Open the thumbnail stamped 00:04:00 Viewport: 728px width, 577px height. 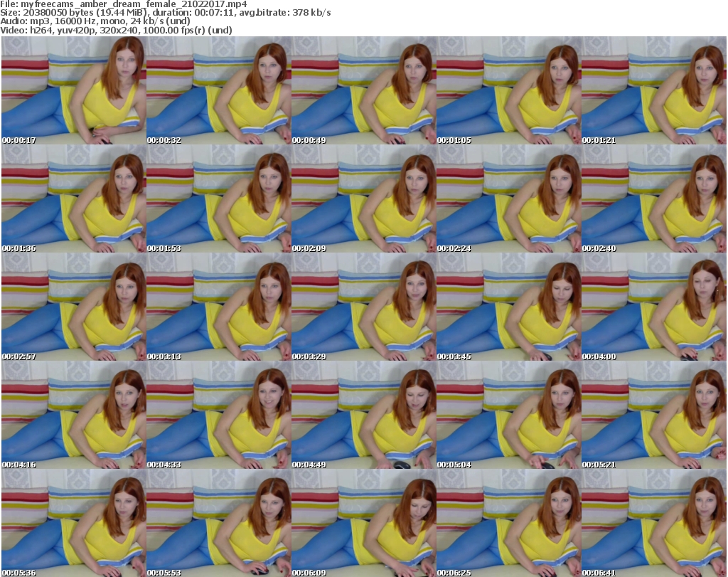click(x=654, y=307)
